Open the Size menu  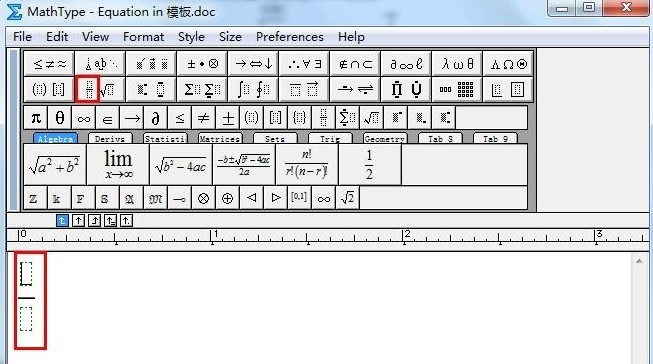230,37
